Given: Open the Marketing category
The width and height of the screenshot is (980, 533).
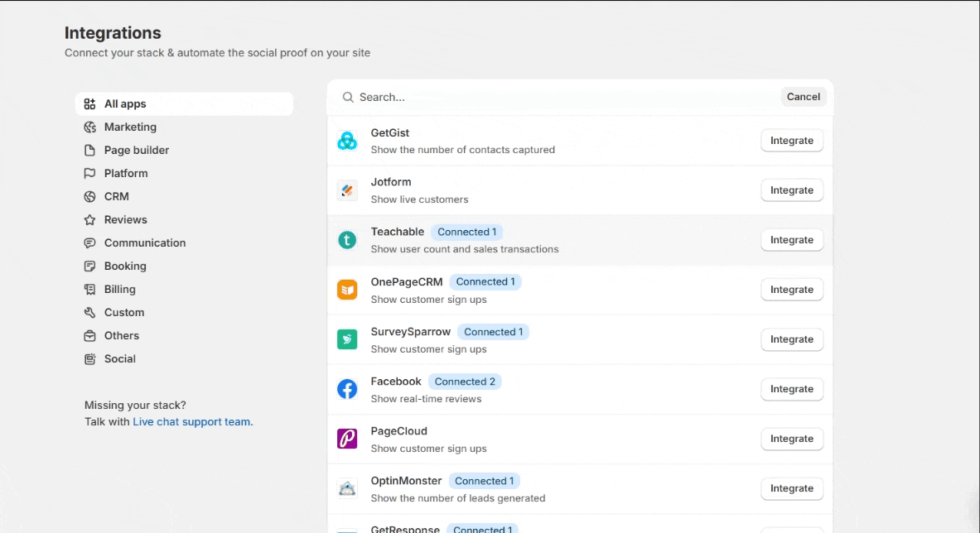Looking at the screenshot, I should (185, 127).
